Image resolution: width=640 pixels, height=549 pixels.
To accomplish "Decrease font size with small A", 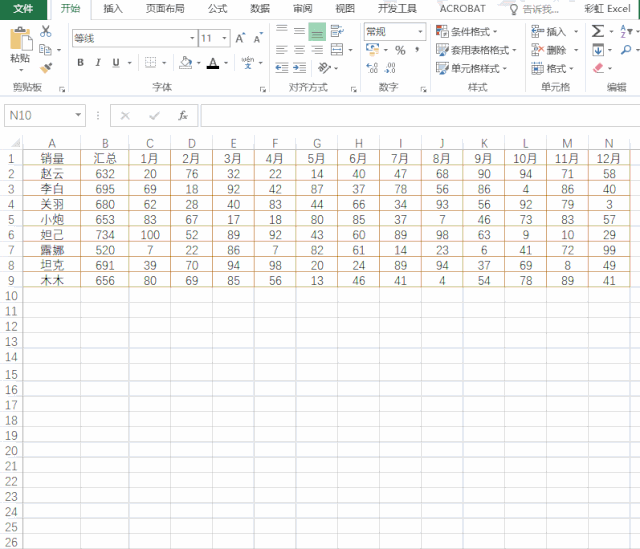I will pos(258,38).
